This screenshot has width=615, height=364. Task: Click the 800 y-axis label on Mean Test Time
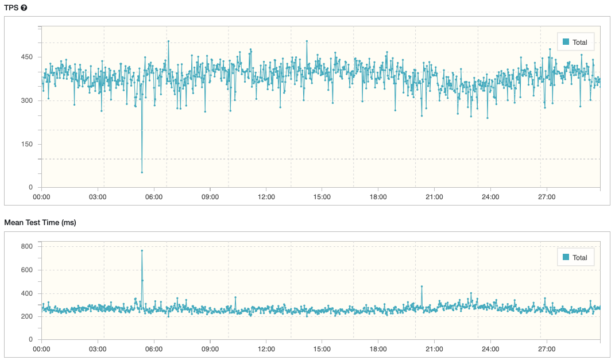tap(26, 246)
